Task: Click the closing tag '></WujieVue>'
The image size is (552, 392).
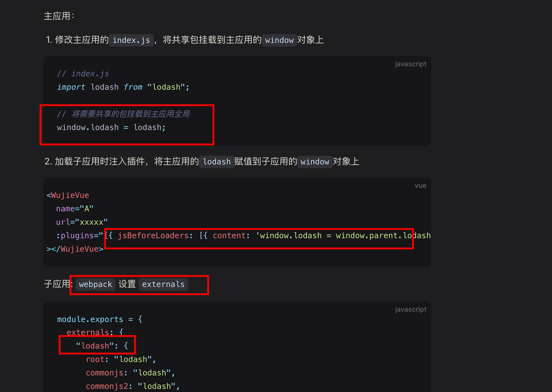Action: click(x=75, y=249)
